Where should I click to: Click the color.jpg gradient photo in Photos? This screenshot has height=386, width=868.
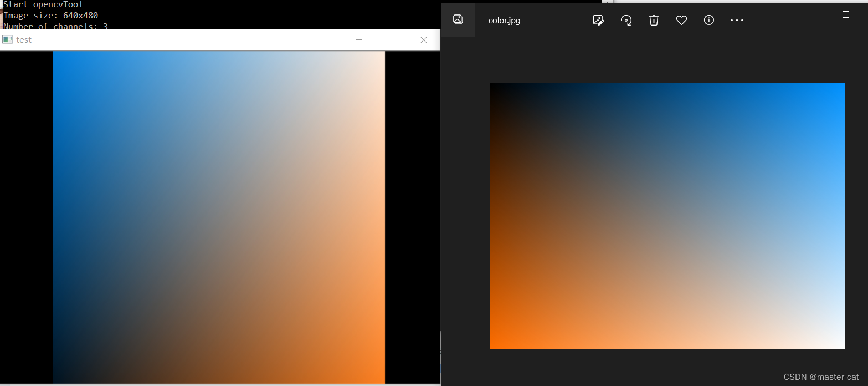coord(667,216)
